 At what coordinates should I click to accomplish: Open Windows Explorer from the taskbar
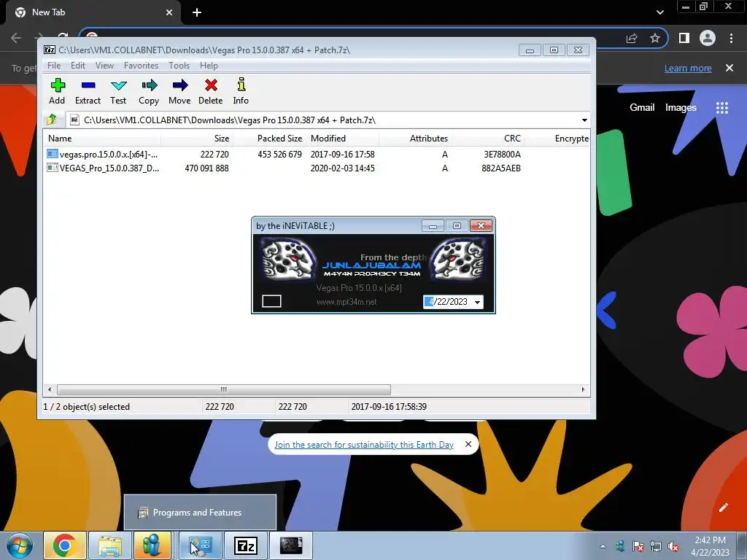(x=110, y=545)
